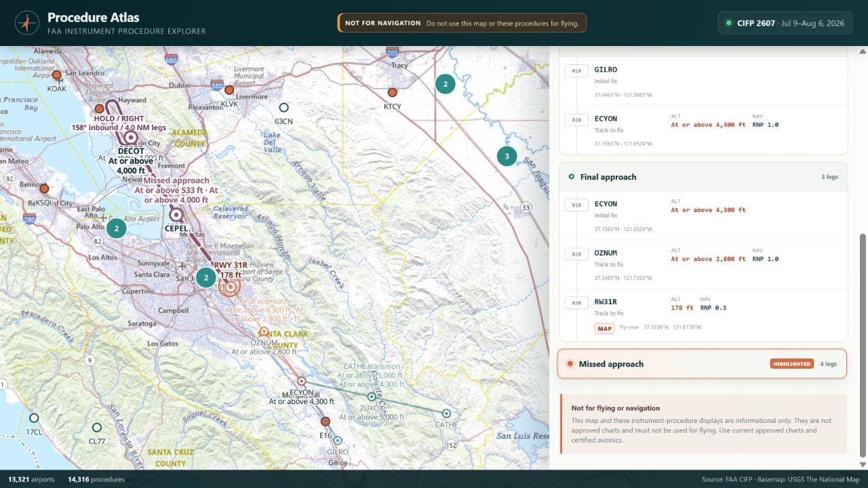Click the panel's vertical scrollbar thumb
Image resolution: width=868 pixels, height=488 pixels.
(863, 346)
